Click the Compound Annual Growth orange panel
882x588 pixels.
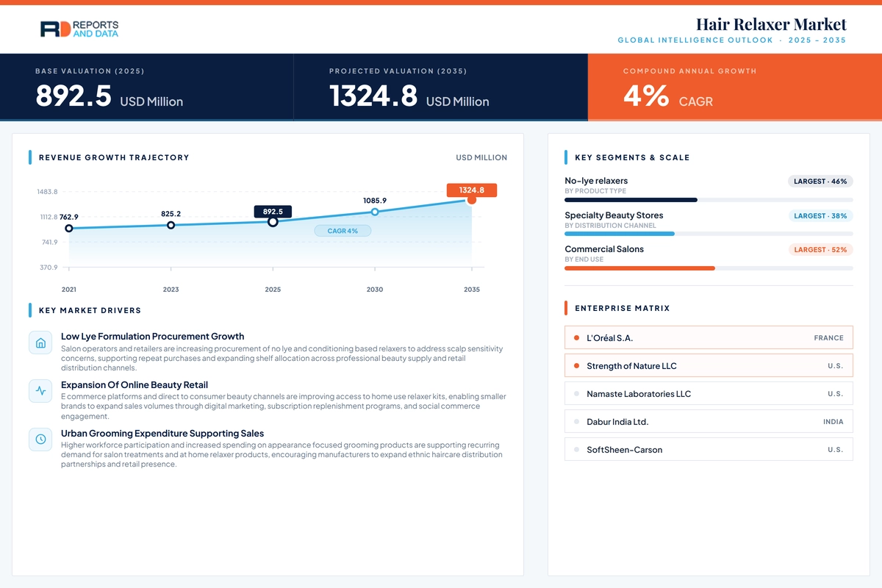pos(735,87)
